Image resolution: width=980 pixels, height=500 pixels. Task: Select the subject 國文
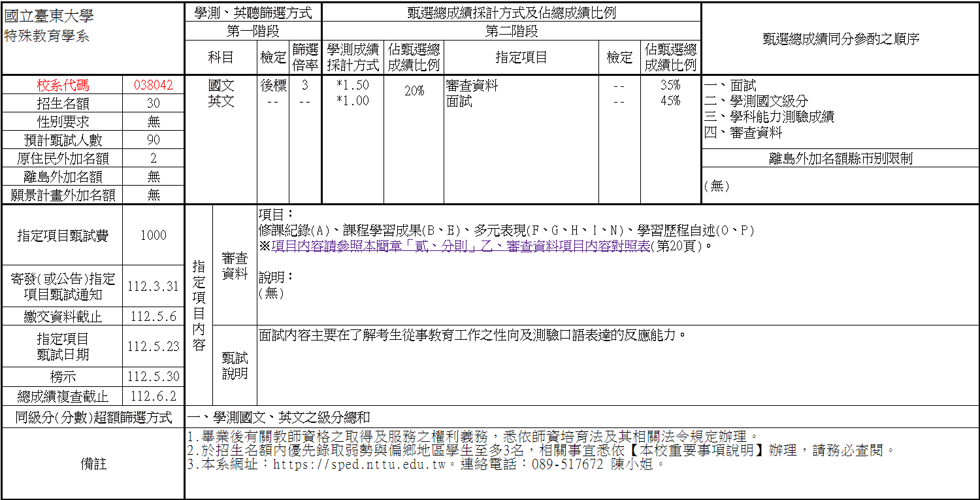tap(221, 85)
